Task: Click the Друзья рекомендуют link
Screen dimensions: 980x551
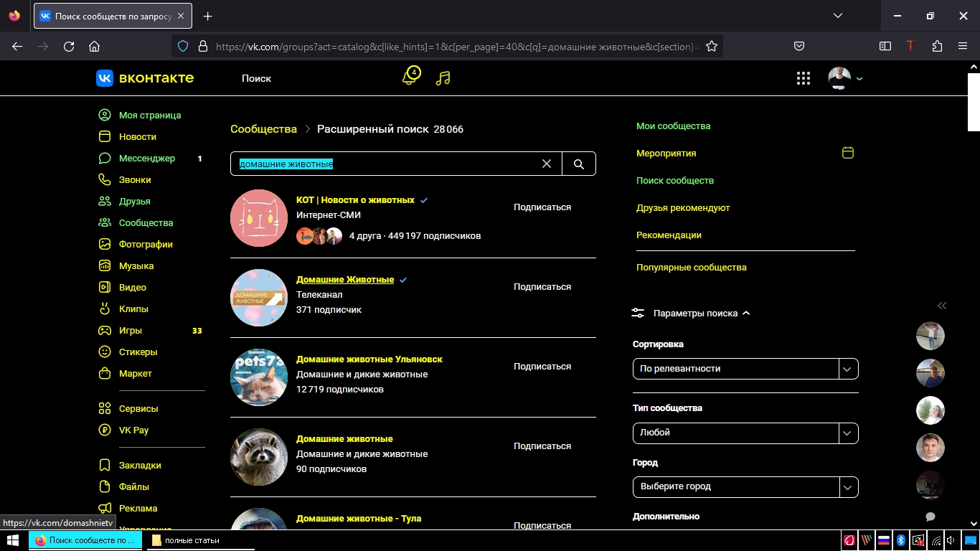Action: coord(683,207)
